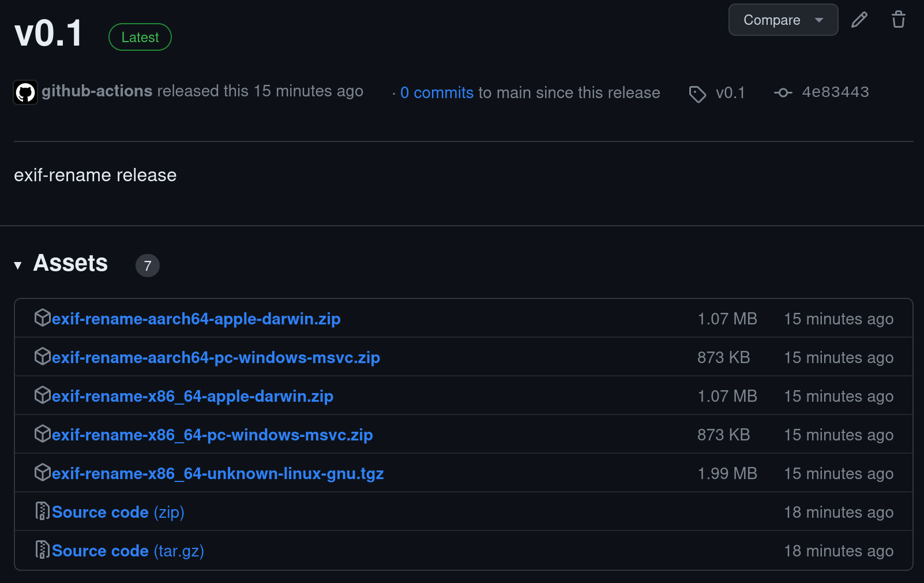The image size is (924, 583).
Task: Collapse the Assets section triangle
Action: 18,265
